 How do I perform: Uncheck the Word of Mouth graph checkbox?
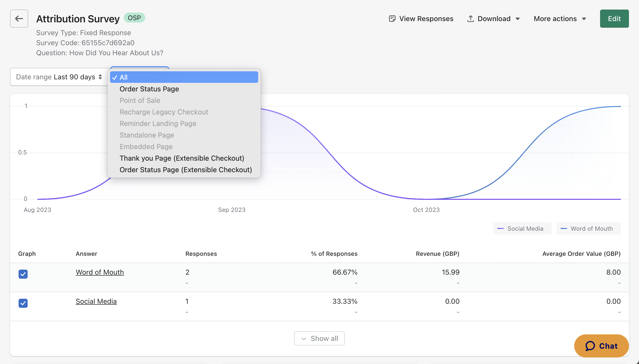(x=23, y=274)
